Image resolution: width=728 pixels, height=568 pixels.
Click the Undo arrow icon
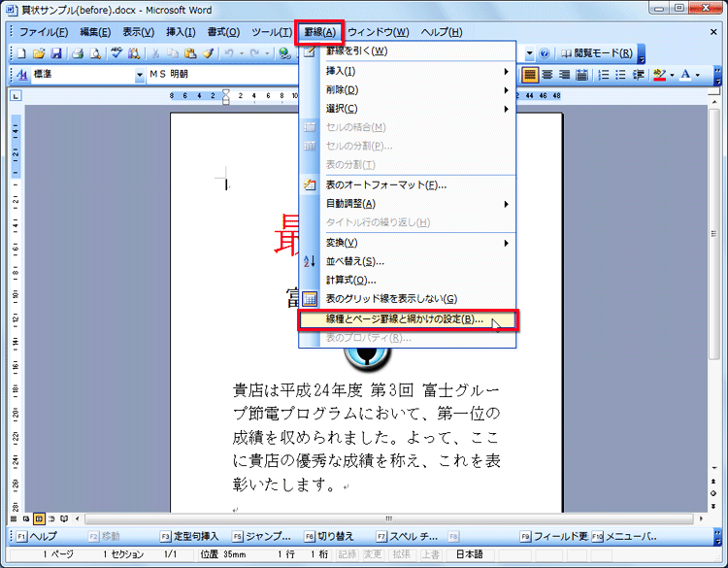[229, 53]
